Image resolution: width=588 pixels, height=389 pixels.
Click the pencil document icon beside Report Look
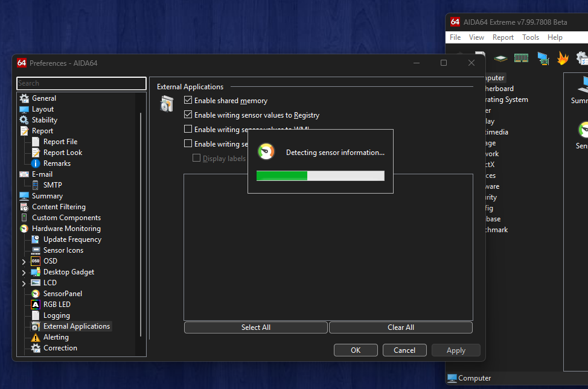[x=36, y=153]
